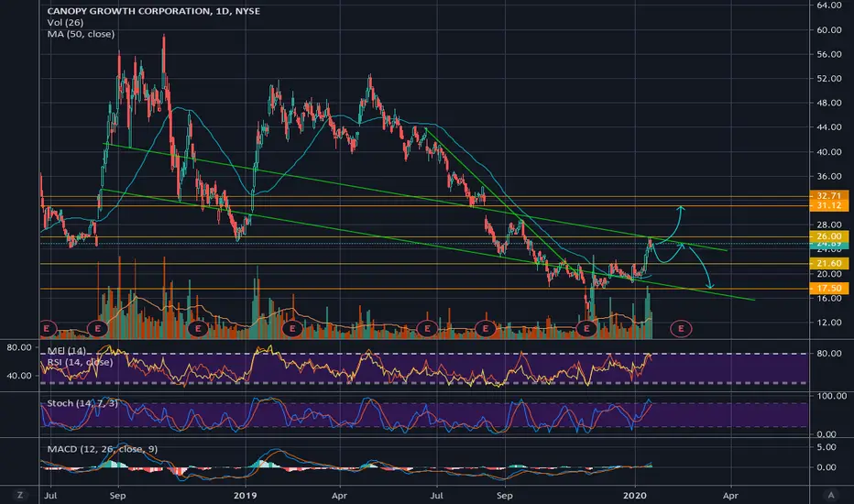Click the A auto-scale icon at bottom right
This screenshot has width=854, height=504.
pos(831,495)
